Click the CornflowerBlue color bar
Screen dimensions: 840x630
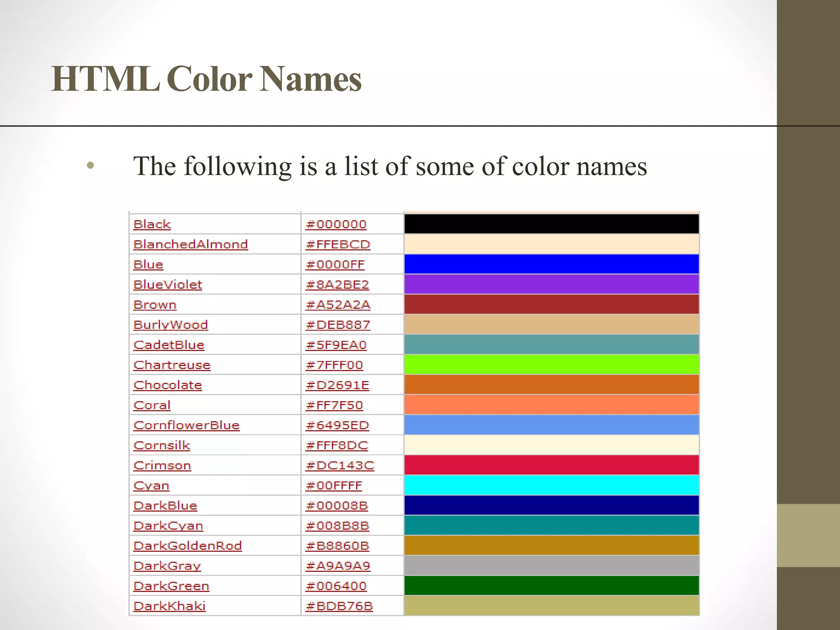point(552,425)
